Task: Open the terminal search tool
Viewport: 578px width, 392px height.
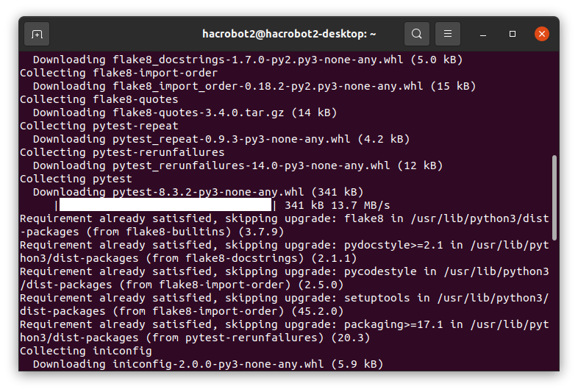Action: tap(416, 34)
